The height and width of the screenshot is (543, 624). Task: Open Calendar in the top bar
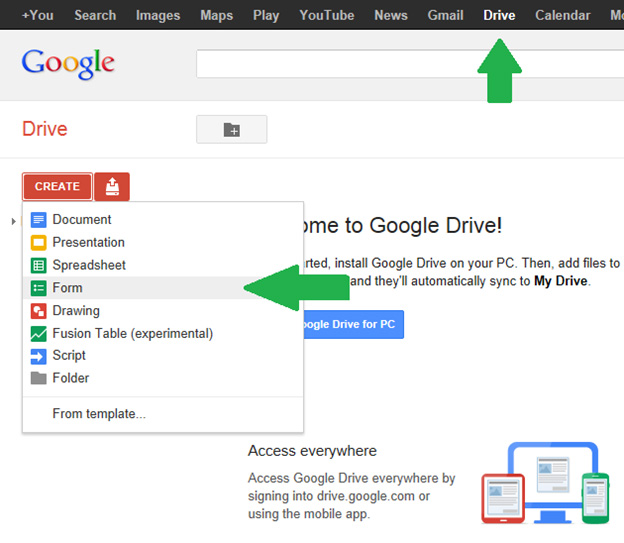[562, 15]
